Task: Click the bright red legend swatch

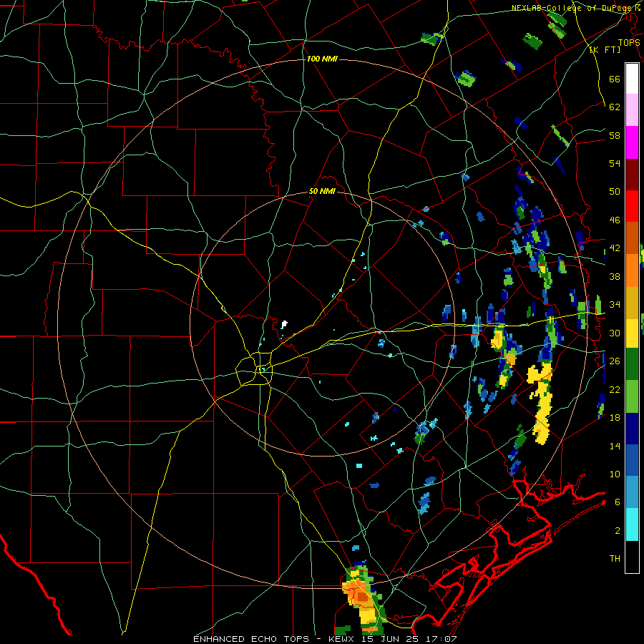Action: coord(632,206)
